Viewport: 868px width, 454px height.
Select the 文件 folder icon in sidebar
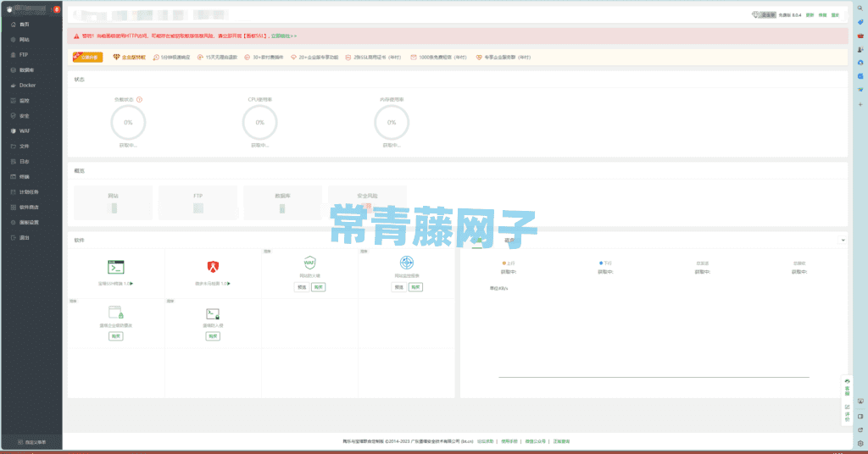(x=14, y=146)
